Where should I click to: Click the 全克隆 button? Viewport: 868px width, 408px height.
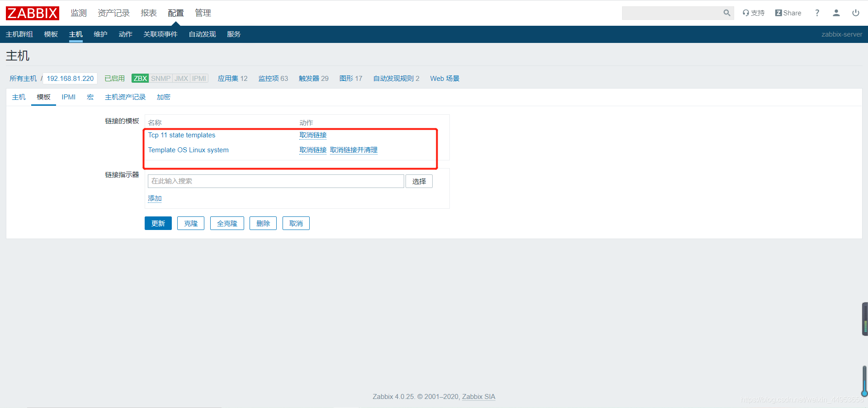(227, 223)
